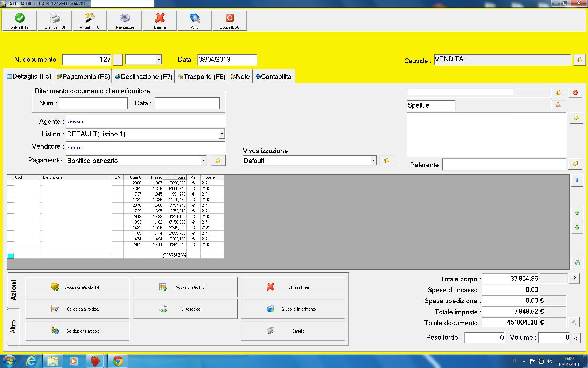Expand the Visualizzazione dropdown
The height and width of the screenshot is (368, 588).
coord(373,161)
